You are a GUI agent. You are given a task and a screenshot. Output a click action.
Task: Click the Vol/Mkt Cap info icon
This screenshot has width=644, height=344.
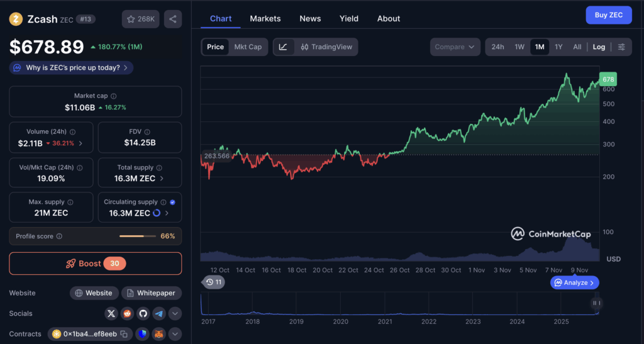[80, 167]
